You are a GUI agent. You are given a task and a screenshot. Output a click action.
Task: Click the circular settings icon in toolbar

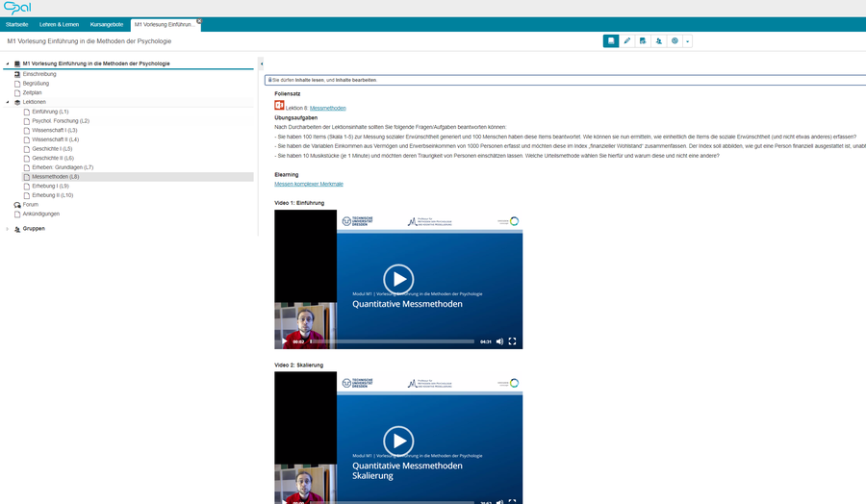675,40
